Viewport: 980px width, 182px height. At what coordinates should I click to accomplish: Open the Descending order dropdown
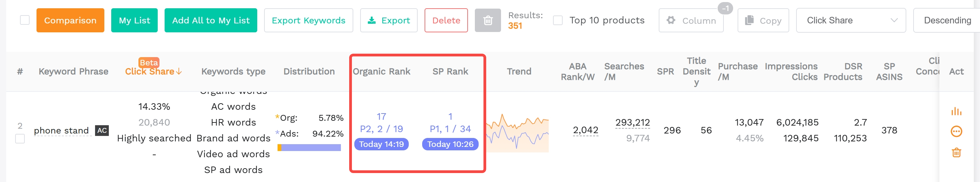(947, 20)
